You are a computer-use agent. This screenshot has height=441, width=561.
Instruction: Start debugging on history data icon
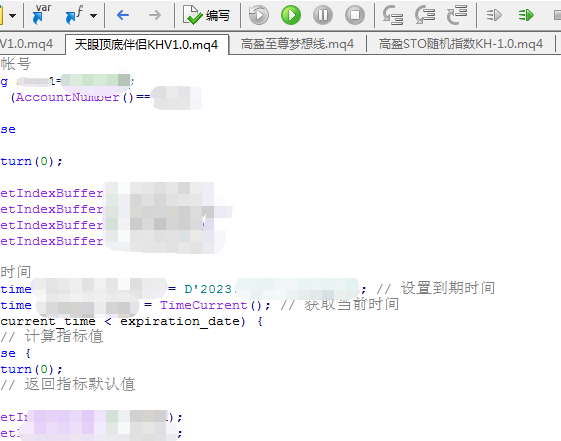click(x=259, y=15)
